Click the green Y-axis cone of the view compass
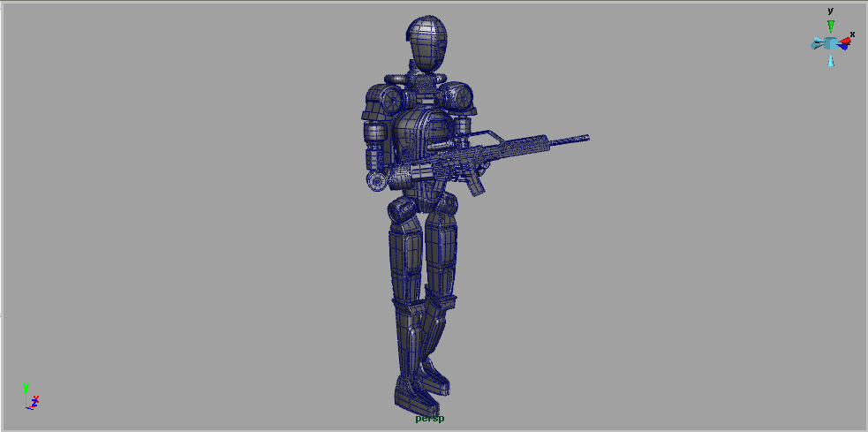 (830, 26)
